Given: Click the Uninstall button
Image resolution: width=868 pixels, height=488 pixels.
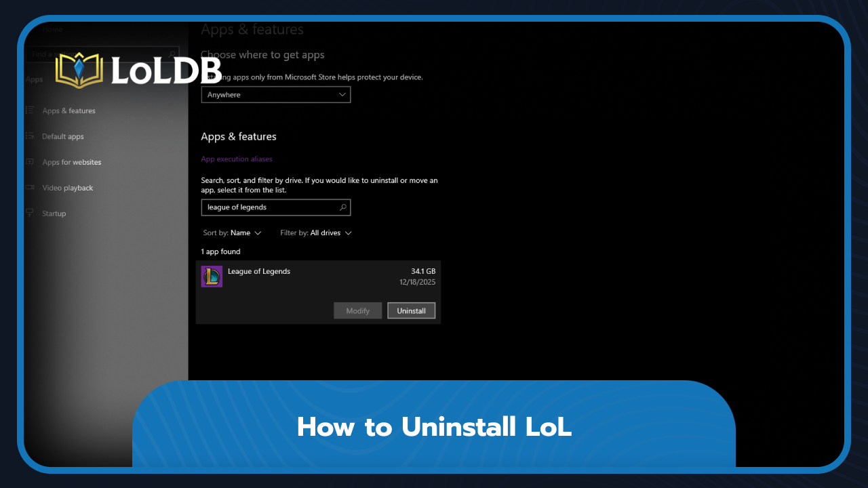Looking at the screenshot, I should click(411, 310).
